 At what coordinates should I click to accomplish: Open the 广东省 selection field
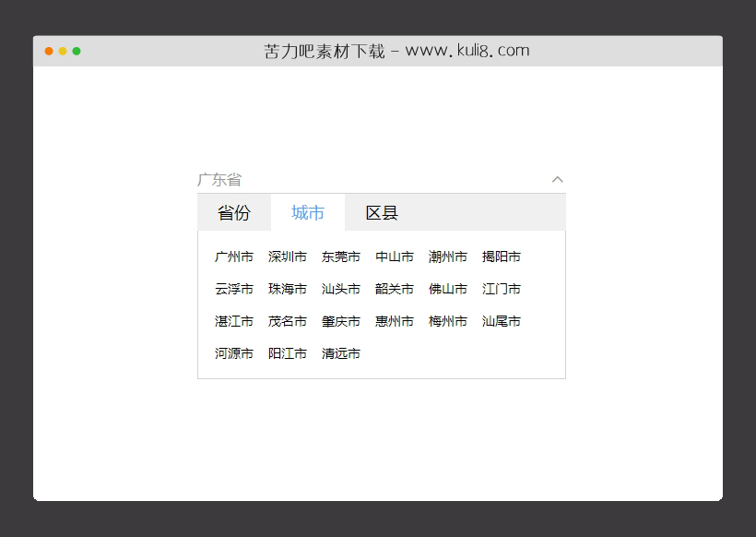tap(369, 180)
